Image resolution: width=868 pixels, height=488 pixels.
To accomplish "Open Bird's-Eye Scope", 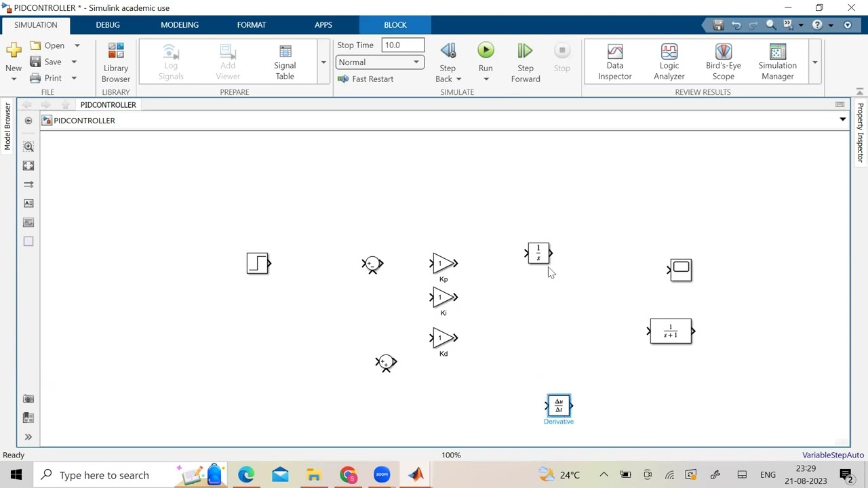I will pos(724,62).
